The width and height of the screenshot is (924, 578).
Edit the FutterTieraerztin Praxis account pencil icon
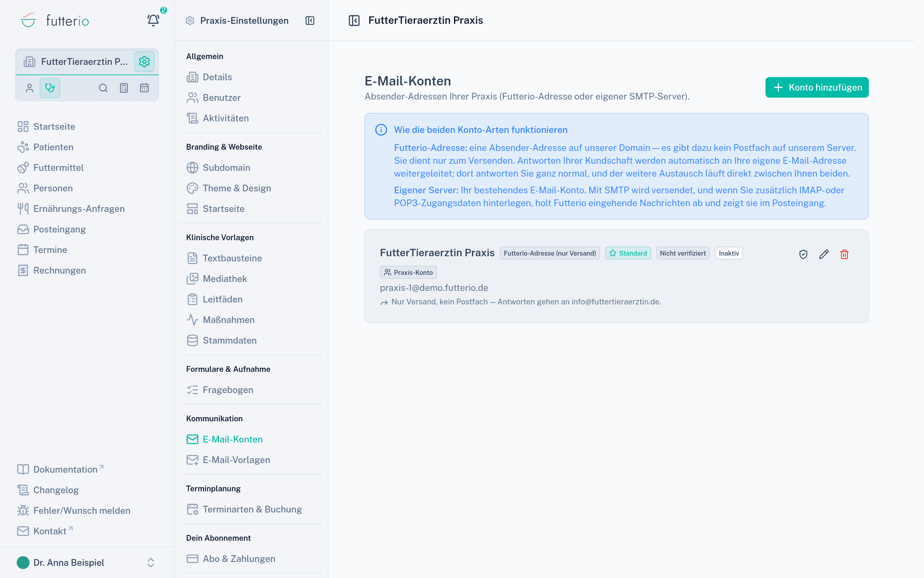tap(824, 254)
